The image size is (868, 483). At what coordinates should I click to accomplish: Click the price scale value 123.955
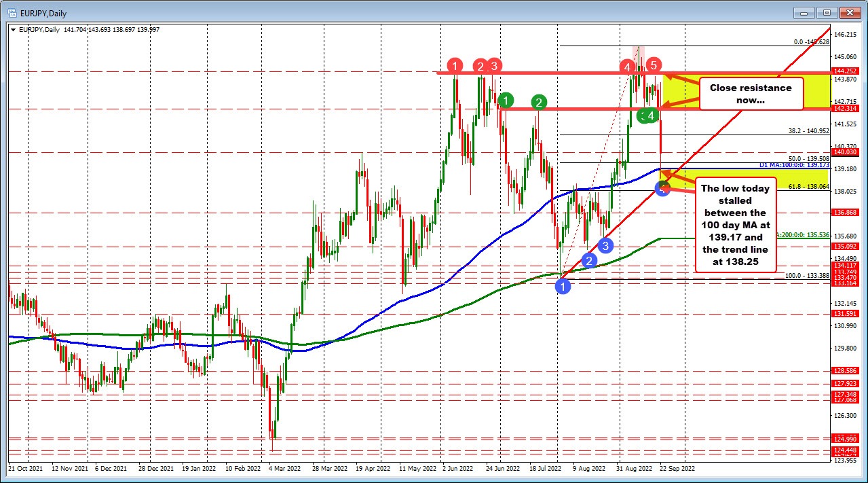pos(846,460)
